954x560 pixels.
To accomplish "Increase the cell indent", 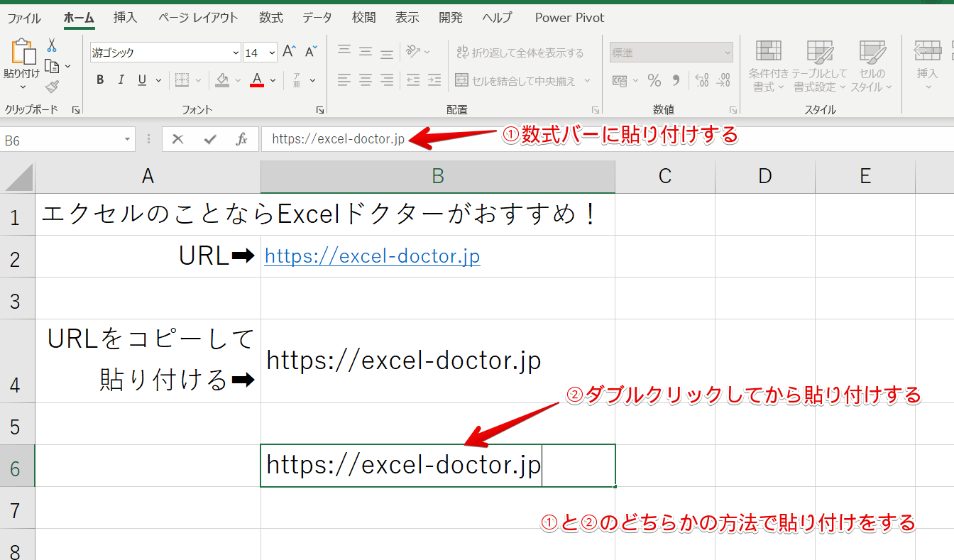I will (x=434, y=80).
